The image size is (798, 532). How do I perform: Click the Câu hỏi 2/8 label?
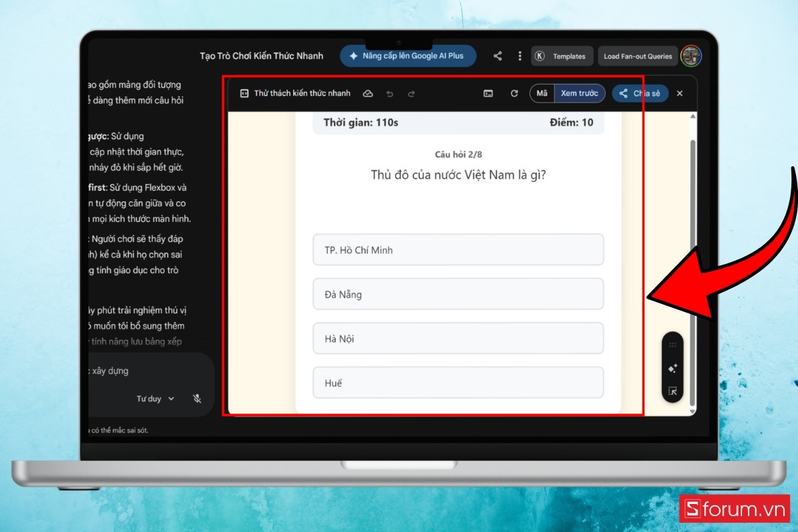coord(458,154)
